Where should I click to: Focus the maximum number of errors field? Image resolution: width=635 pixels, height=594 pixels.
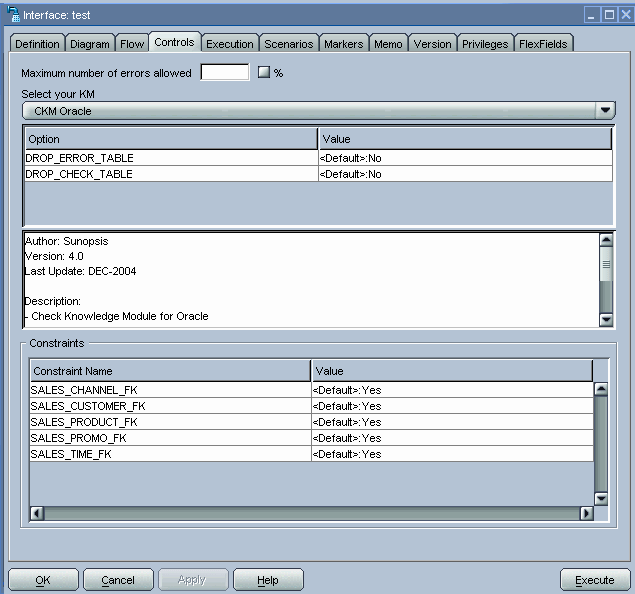[225, 72]
